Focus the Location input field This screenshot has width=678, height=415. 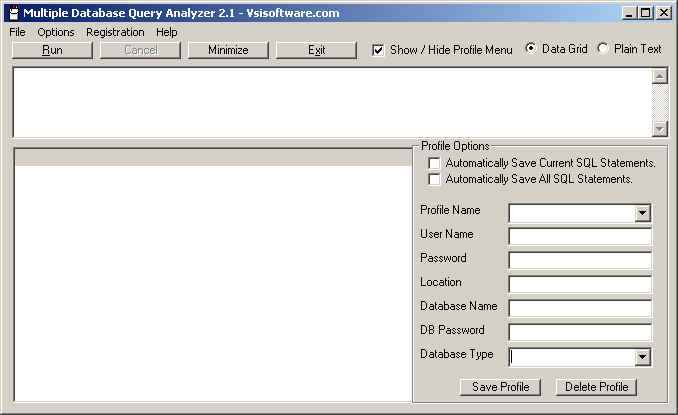pyautogui.click(x=580, y=284)
